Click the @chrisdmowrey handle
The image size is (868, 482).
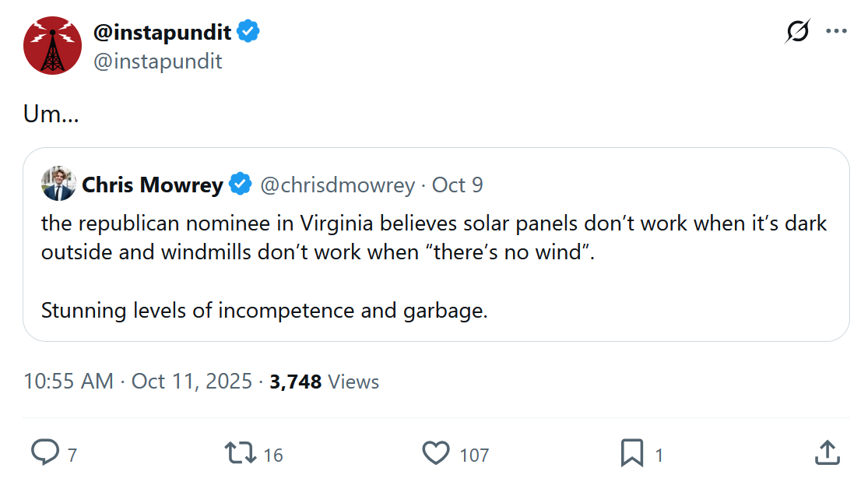(x=337, y=185)
